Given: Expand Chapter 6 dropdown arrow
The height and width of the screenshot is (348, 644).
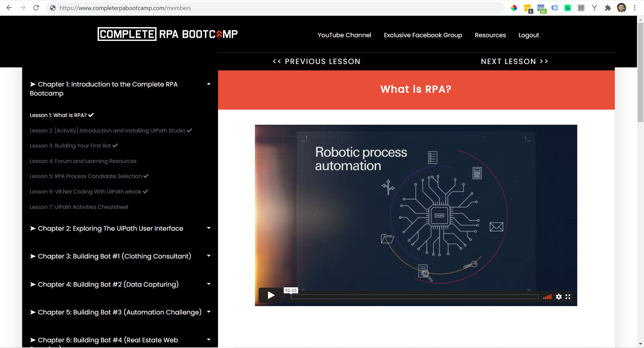Looking at the screenshot, I should [x=209, y=340].
